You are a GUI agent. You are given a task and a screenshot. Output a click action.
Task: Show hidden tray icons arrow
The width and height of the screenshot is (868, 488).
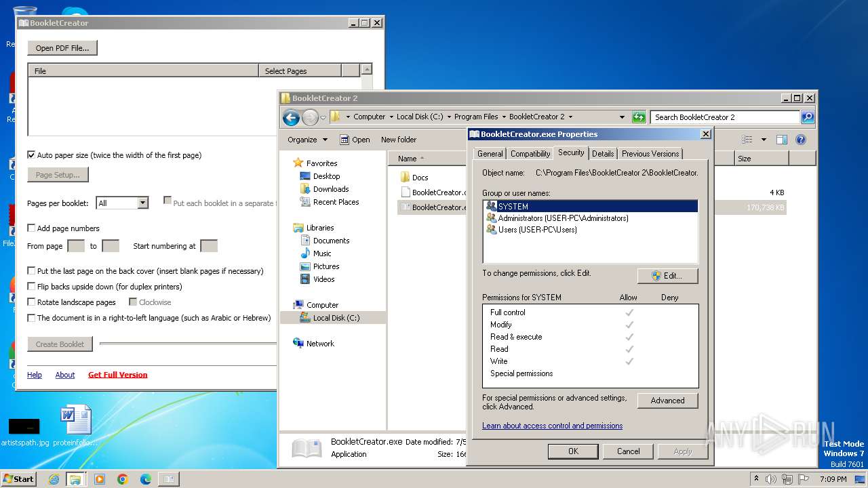point(756,479)
